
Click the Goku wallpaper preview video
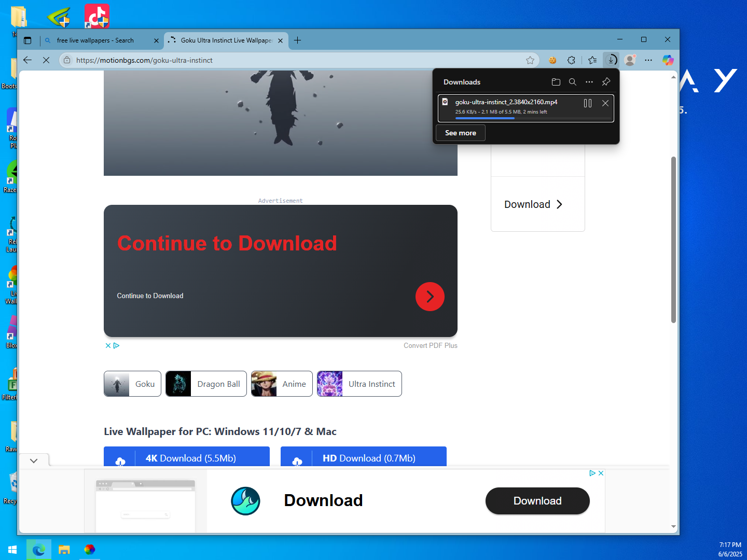click(x=281, y=123)
